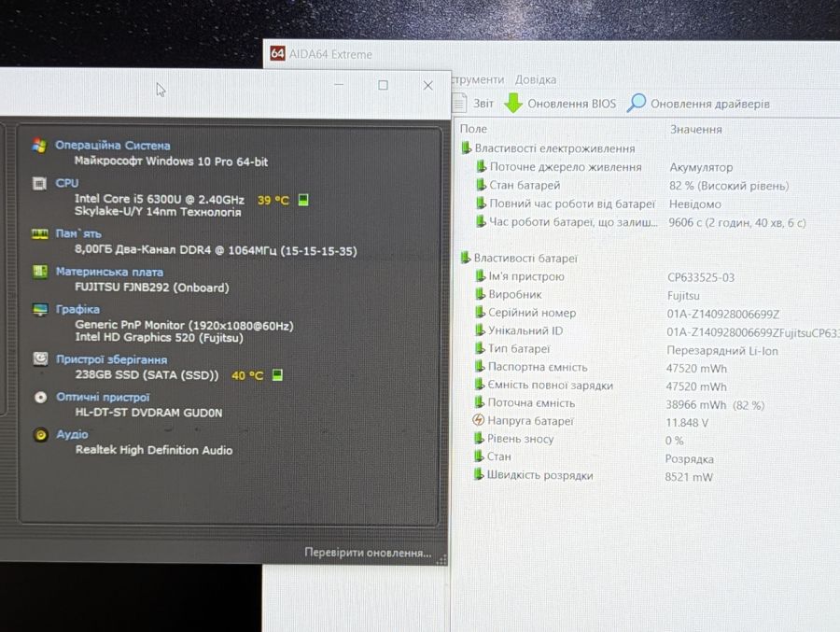Screen dimensions: 840x632
Task: Select the Унікальний ID row
Action: pos(657,331)
